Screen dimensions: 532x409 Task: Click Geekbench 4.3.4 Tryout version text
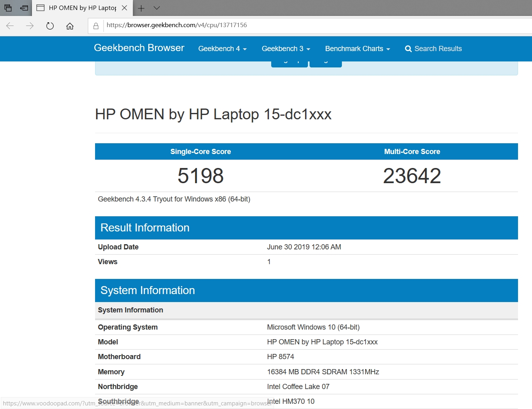(x=174, y=199)
